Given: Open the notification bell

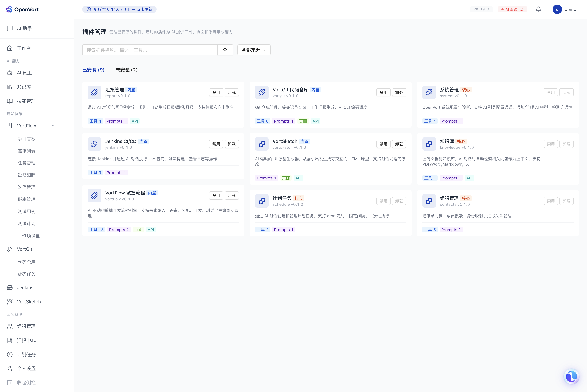Looking at the screenshot, I should (538, 9).
